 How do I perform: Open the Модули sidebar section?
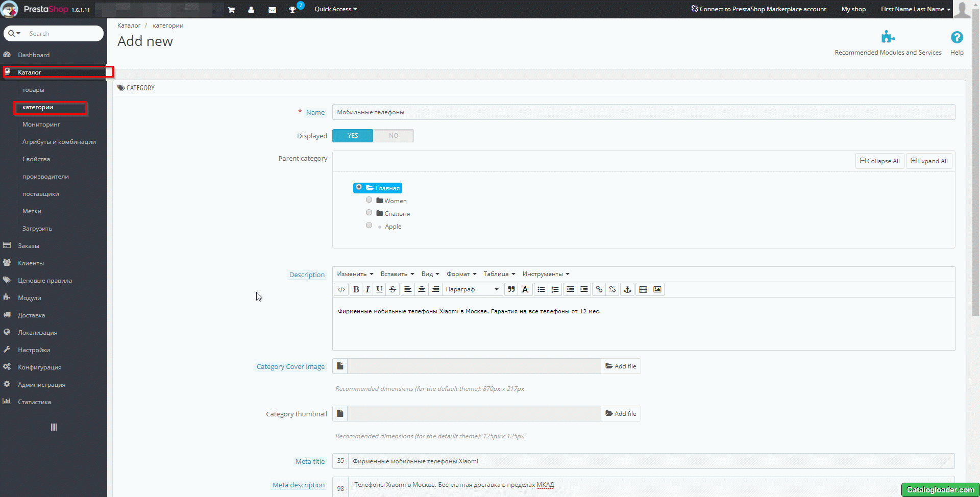pos(30,298)
